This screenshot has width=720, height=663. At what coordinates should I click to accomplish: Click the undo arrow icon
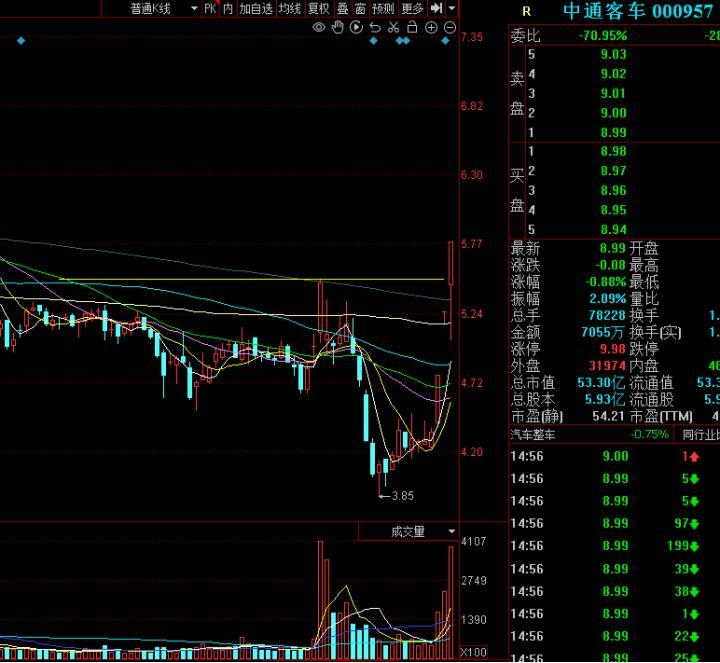tap(374, 27)
